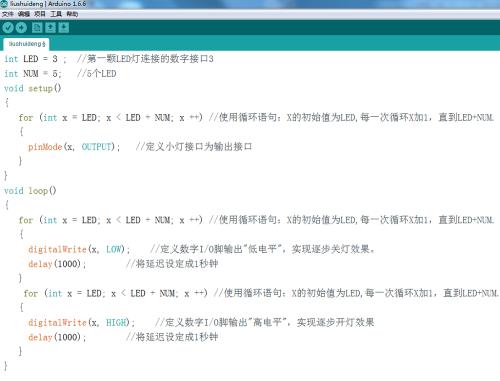Click the 'pinMode(x, OUTPUT)' statement
The width and height of the screenshot is (500, 381).
click(x=74, y=147)
